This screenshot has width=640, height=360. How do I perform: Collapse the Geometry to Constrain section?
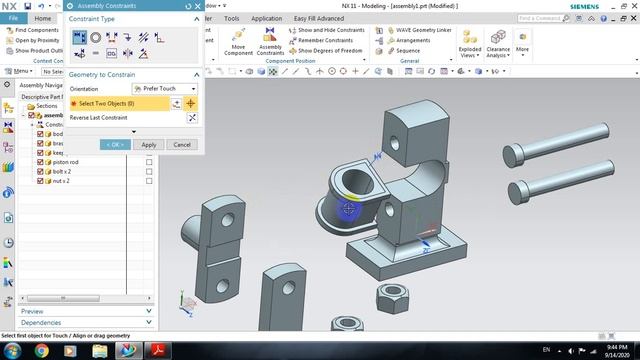coord(196,75)
